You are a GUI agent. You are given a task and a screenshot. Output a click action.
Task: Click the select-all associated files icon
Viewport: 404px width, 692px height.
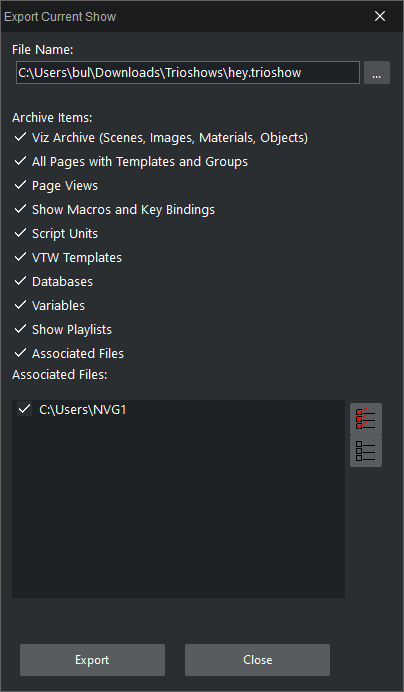[x=366, y=418]
